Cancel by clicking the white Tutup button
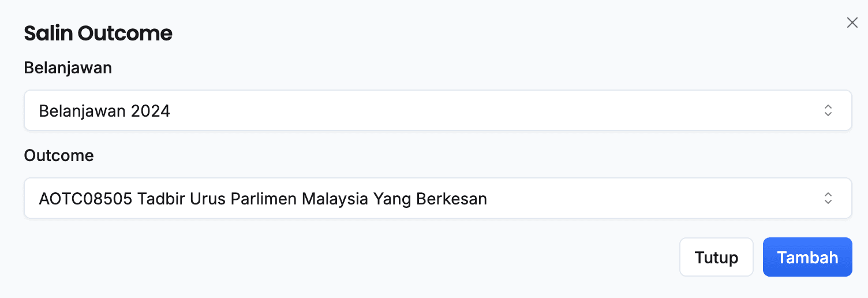The width and height of the screenshot is (868, 298). coord(716,257)
